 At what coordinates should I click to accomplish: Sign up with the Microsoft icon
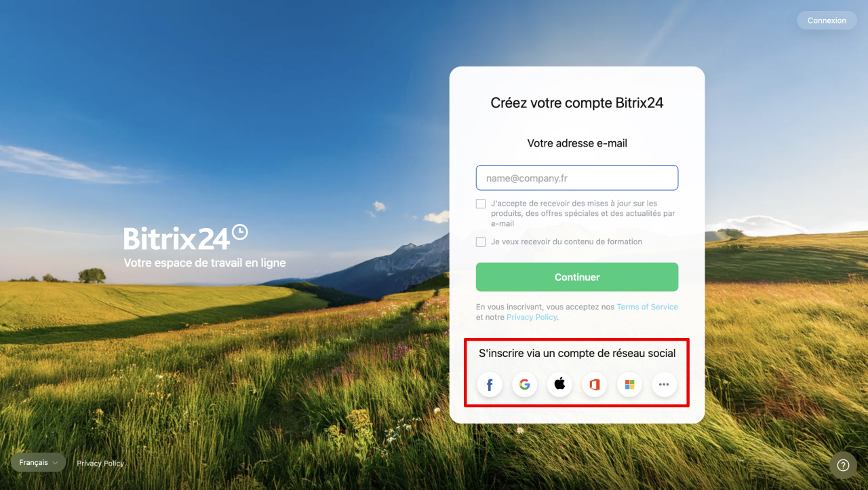point(629,385)
